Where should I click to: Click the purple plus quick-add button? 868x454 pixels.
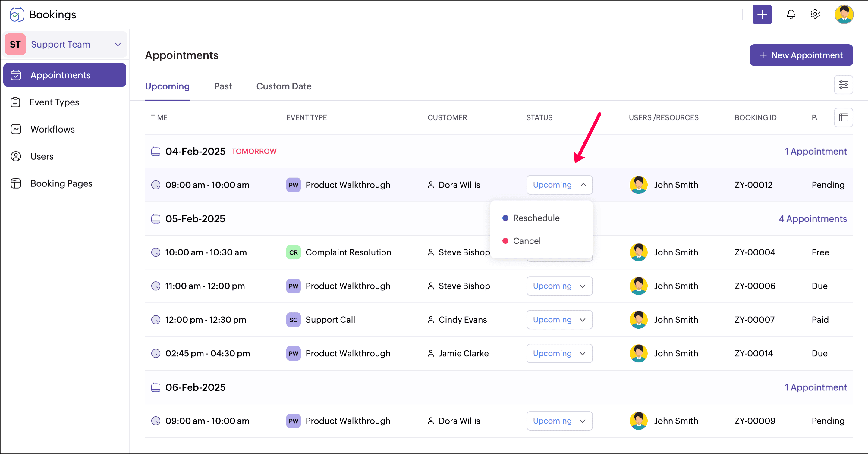pos(762,14)
